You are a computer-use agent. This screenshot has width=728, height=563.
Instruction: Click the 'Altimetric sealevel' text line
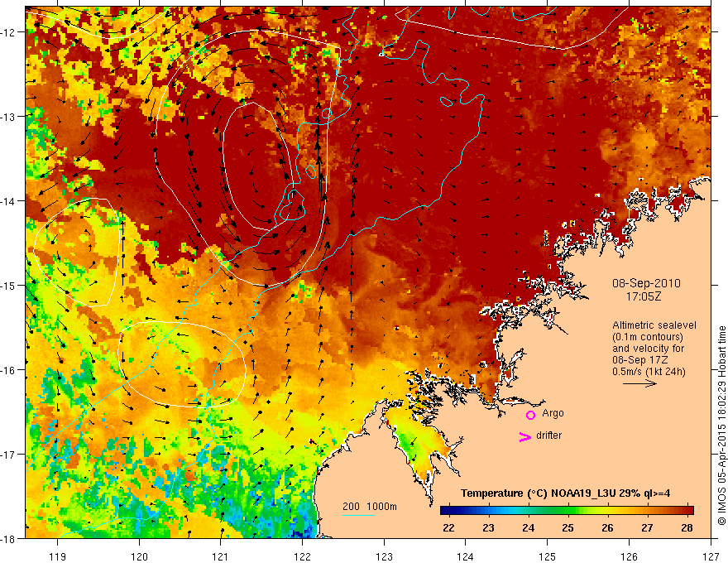654,325
